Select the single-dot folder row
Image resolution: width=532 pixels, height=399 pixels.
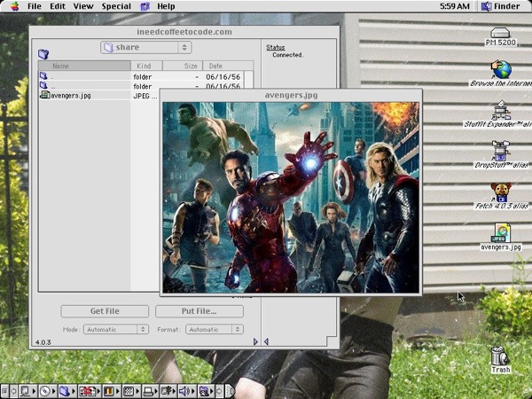141,76
